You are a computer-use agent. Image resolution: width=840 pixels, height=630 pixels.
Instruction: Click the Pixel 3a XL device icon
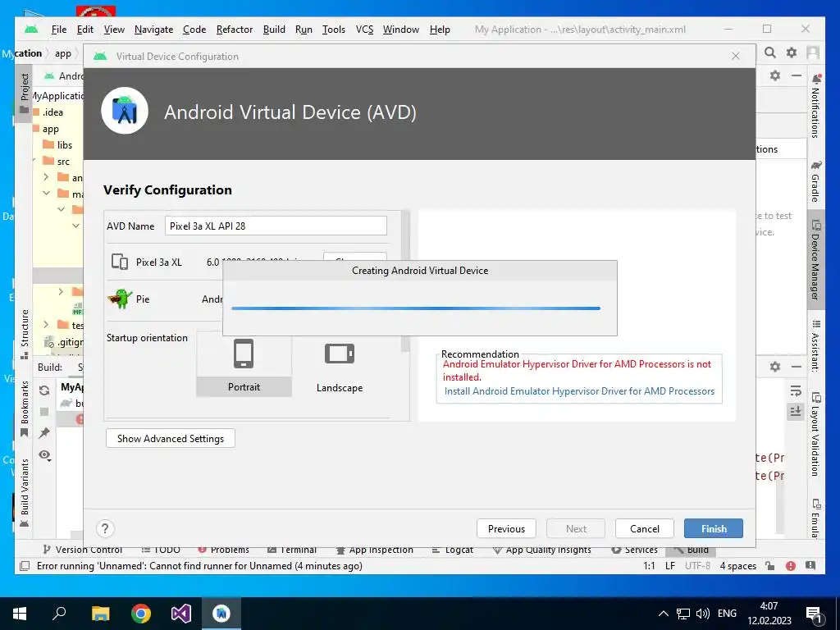pos(120,262)
